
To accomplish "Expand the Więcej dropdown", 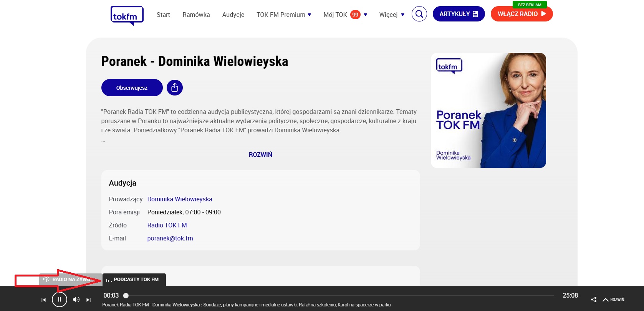I will coord(392,15).
